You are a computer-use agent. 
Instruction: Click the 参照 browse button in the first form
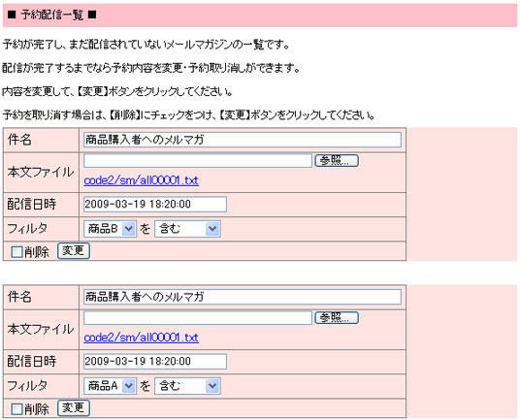pos(337,160)
